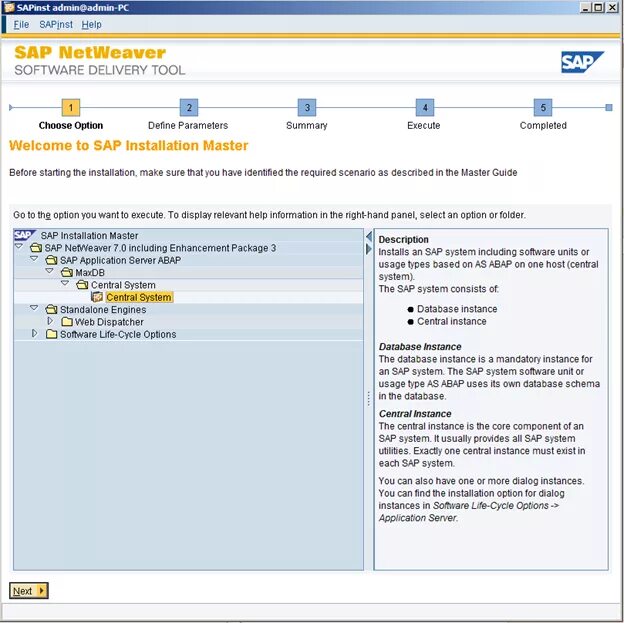This screenshot has width=624, height=623.
Task: Select SAP Application Server ABAP item
Action: coord(120,260)
